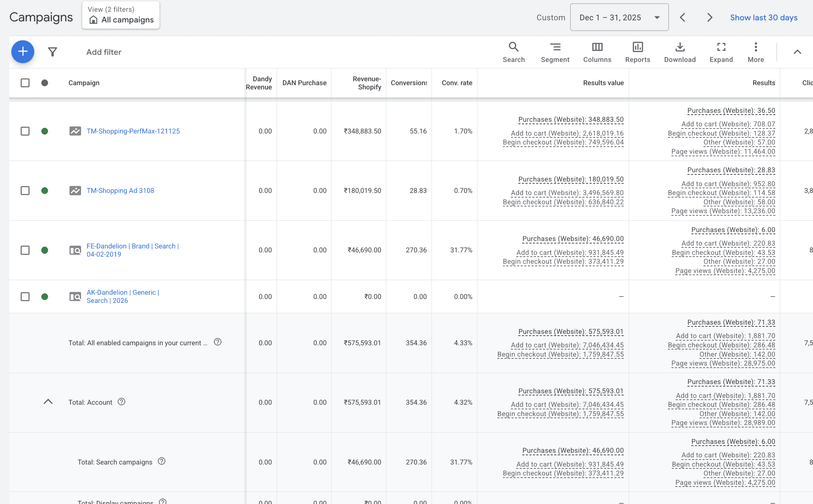The height and width of the screenshot is (504, 813).
Task: Click search campaign icon for AK-Dandelion Generic
Action: [75, 296]
